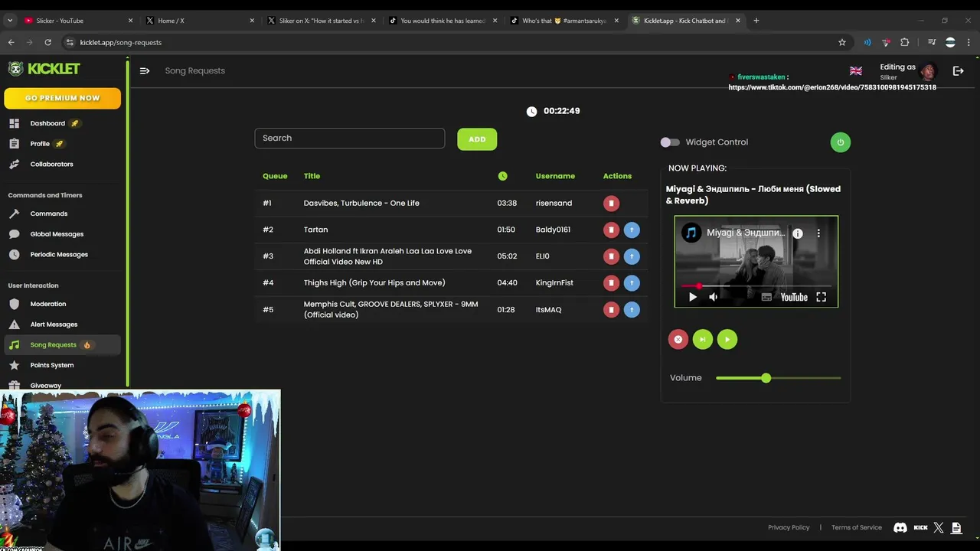980x551 pixels.
Task: Delete the Tartan song request
Action: pos(611,230)
